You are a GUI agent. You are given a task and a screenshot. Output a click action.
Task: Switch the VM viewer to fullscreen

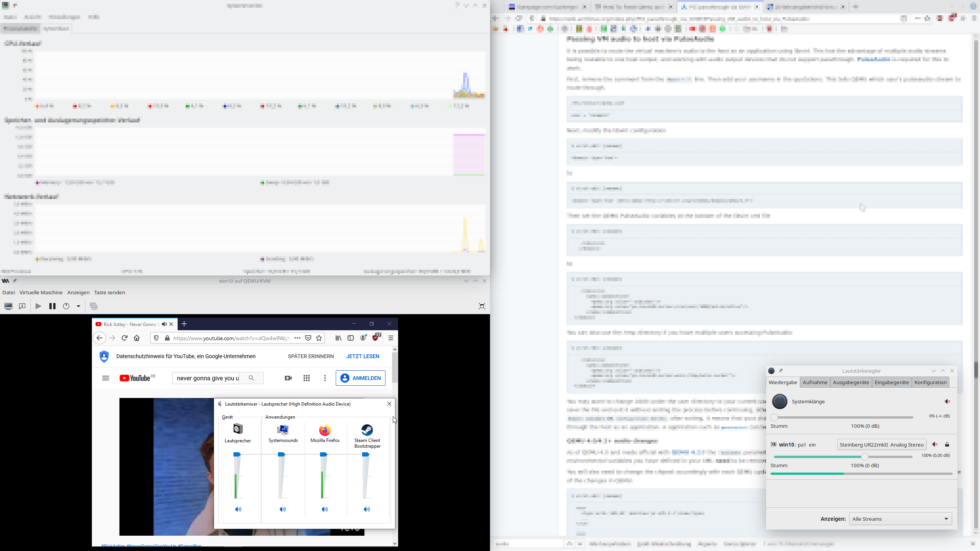pyautogui.click(x=482, y=306)
